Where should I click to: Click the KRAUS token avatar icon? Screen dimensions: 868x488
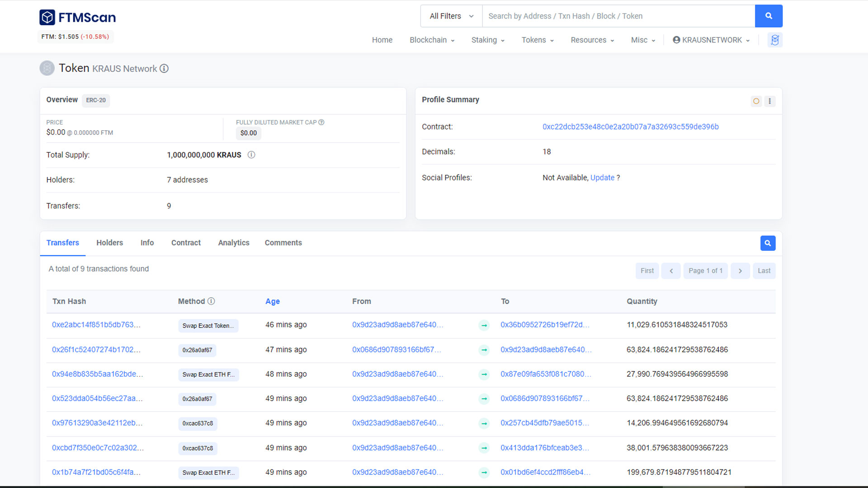click(x=47, y=68)
